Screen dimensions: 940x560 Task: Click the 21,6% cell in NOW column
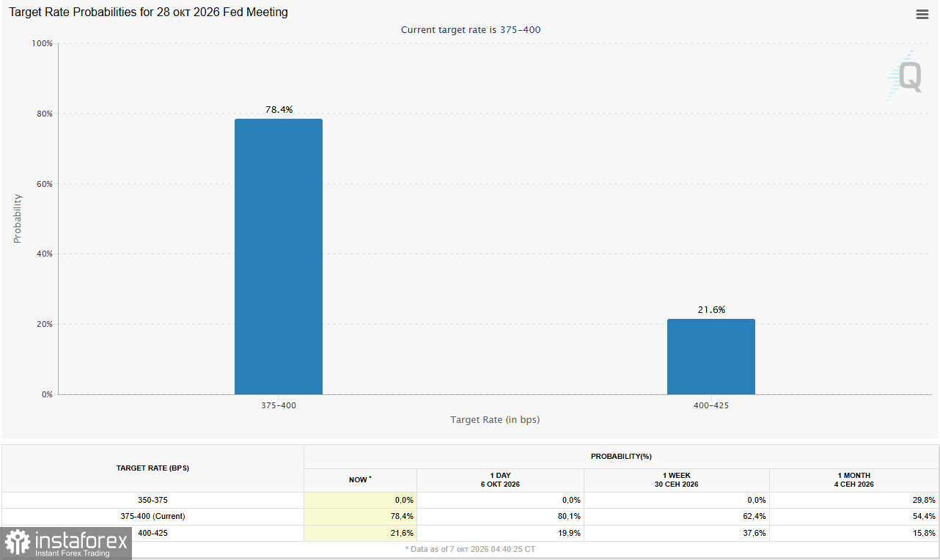(x=360, y=533)
